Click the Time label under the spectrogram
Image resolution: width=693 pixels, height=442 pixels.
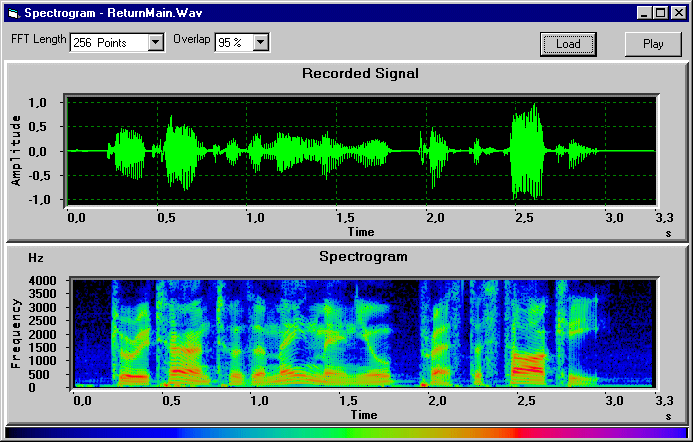[x=364, y=415]
